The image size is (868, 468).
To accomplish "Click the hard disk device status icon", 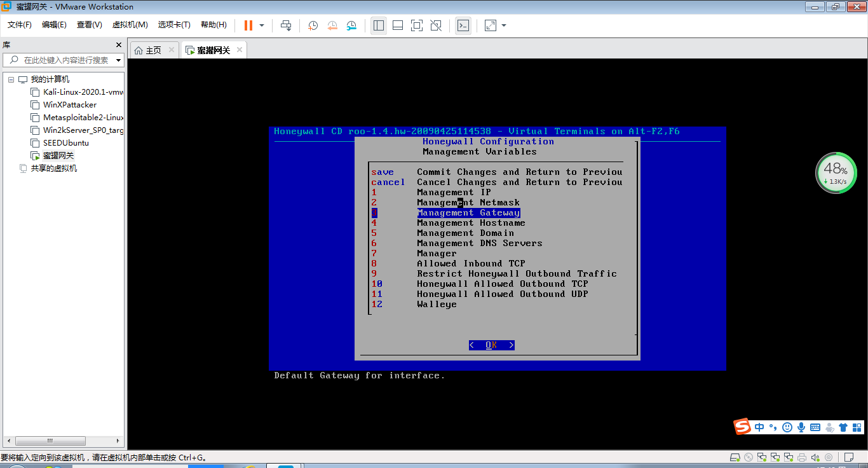I will (735, 457).
